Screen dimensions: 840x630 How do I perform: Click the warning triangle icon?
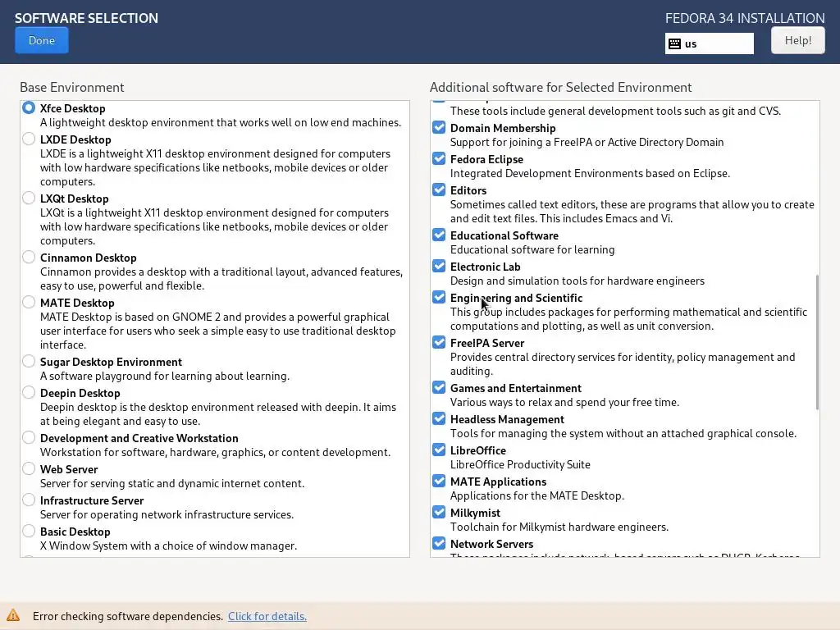13,615
